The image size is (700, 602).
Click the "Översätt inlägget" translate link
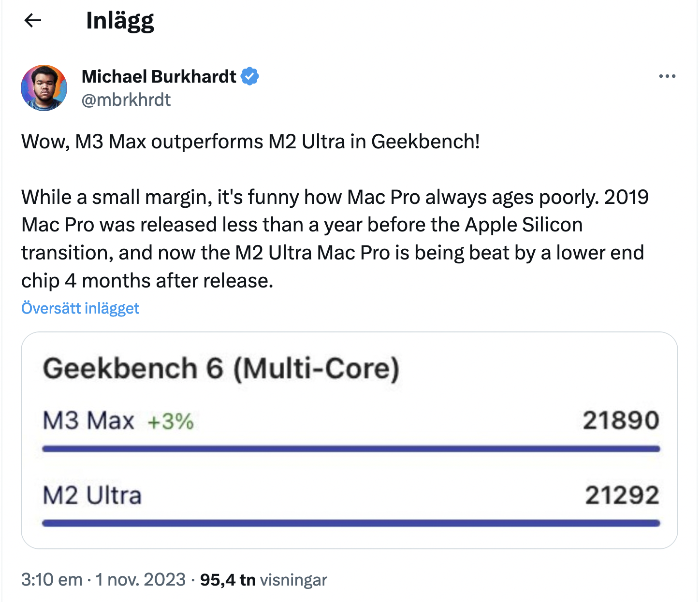tap(80, 308)
